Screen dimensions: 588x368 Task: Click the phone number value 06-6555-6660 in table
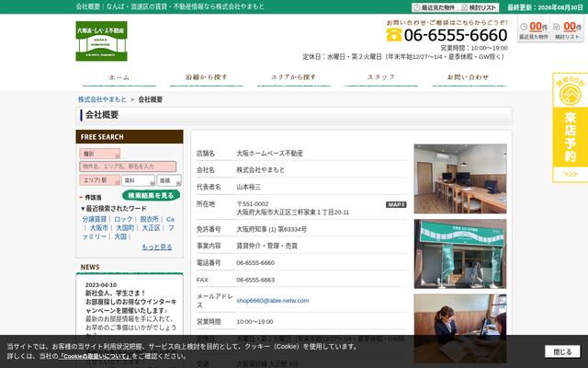tap(255, 263)
